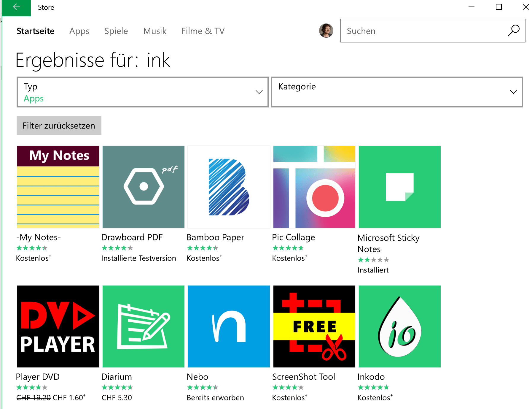The width and height of the screenshot is (532, 409).
Task: Open the Drawboard PDF app icon
Action: click(143, 186)
